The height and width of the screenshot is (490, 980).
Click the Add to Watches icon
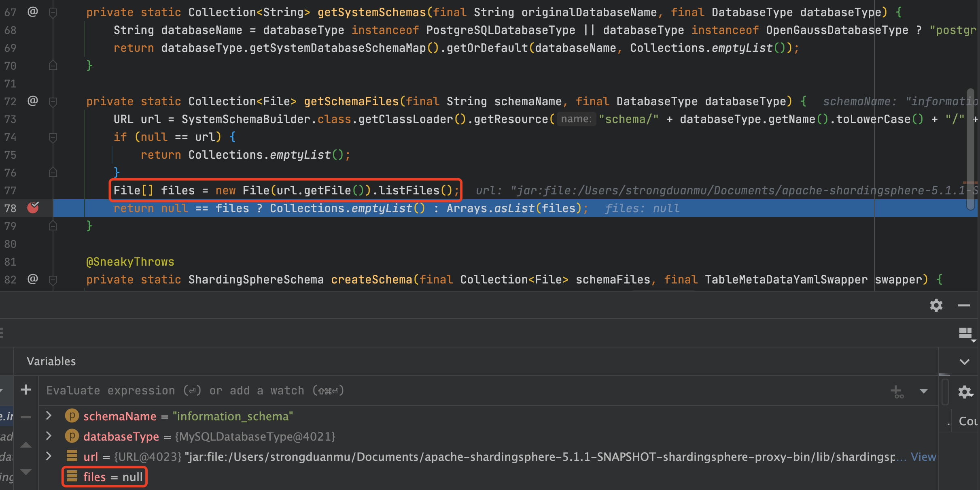click(897, 391)
